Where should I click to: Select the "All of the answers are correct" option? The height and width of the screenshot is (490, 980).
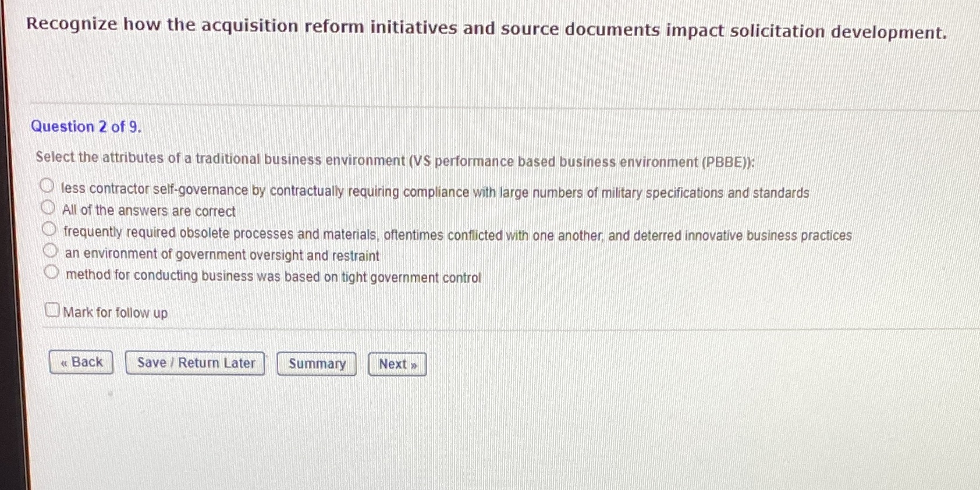49,205
